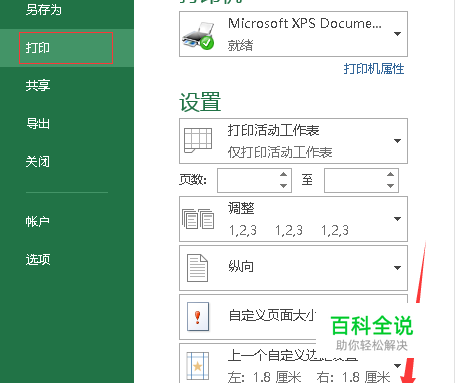Increase the ending page number spinner

[390, 174]
